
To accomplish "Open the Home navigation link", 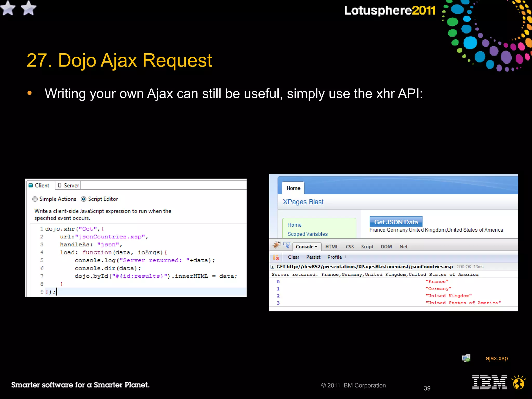I will coord(294,225).
